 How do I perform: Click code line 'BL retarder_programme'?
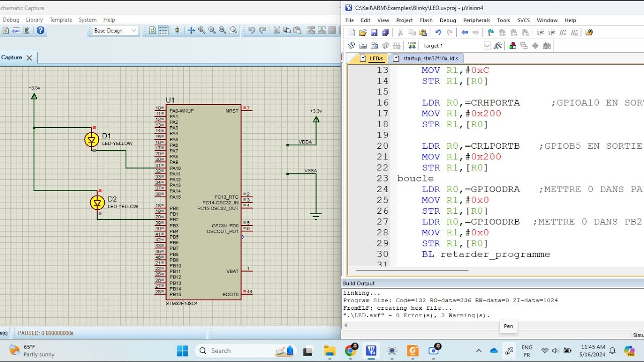click(486, 254)
